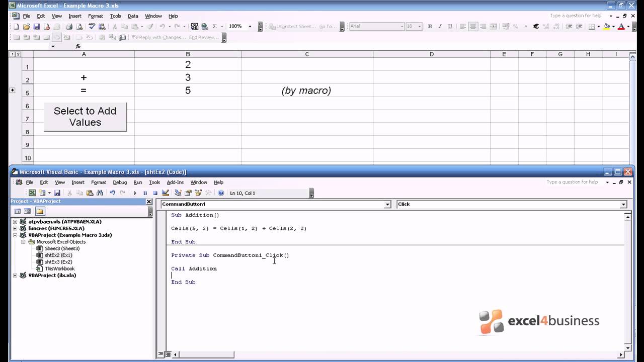Toggle Underline formatting in Excel toolbar

[x=450, y=27]
